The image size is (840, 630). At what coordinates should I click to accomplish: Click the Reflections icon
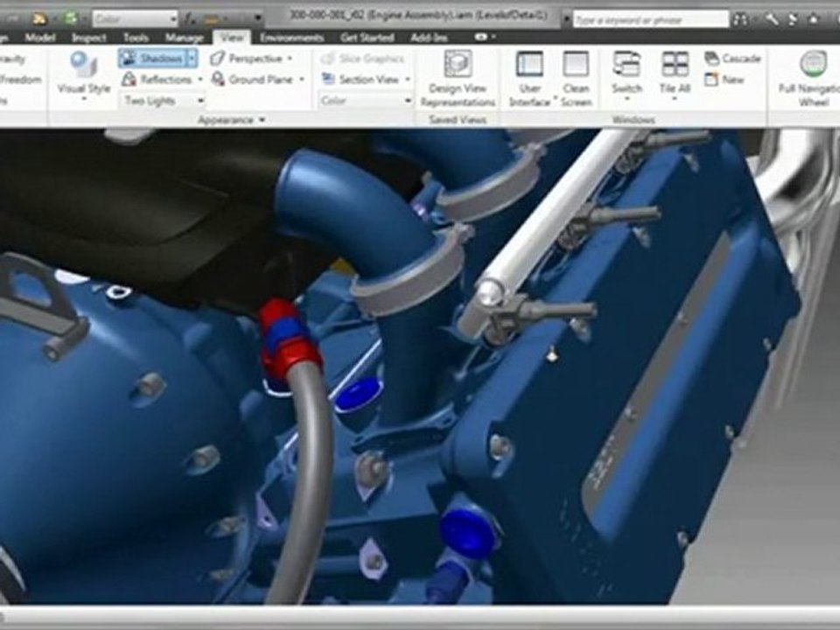129,80
